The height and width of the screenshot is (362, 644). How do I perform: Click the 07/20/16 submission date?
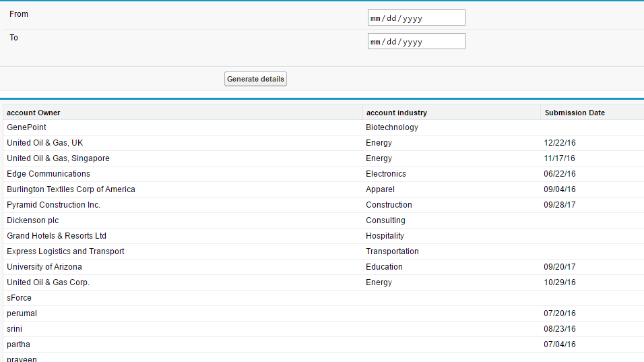click(x=559, y=313)
